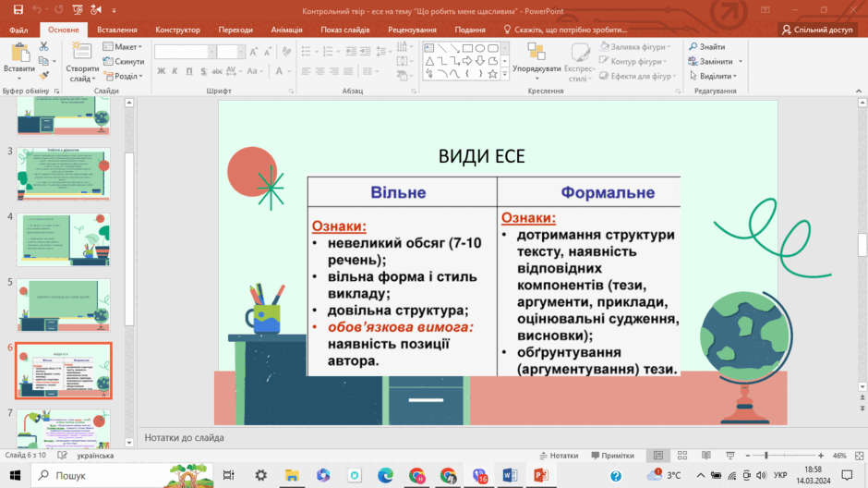Toggle Notes (Нотатки) pane in status bar

[559, 456]
